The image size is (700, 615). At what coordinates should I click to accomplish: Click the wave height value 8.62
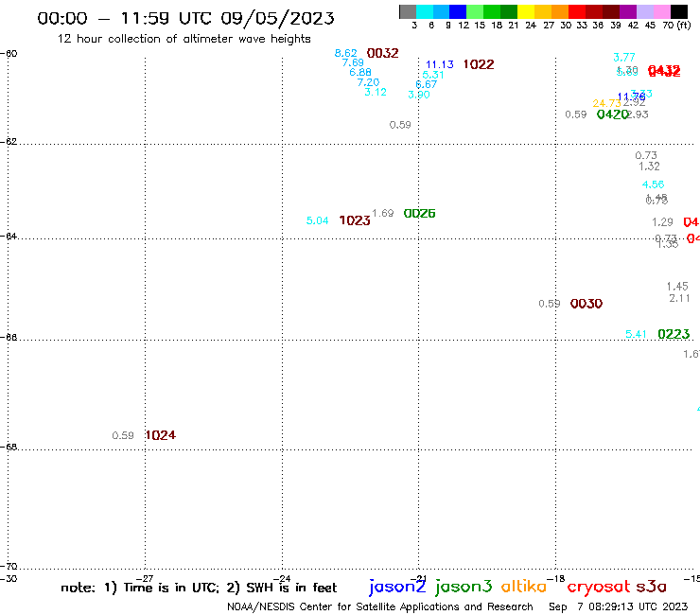(x=346, y=53)
